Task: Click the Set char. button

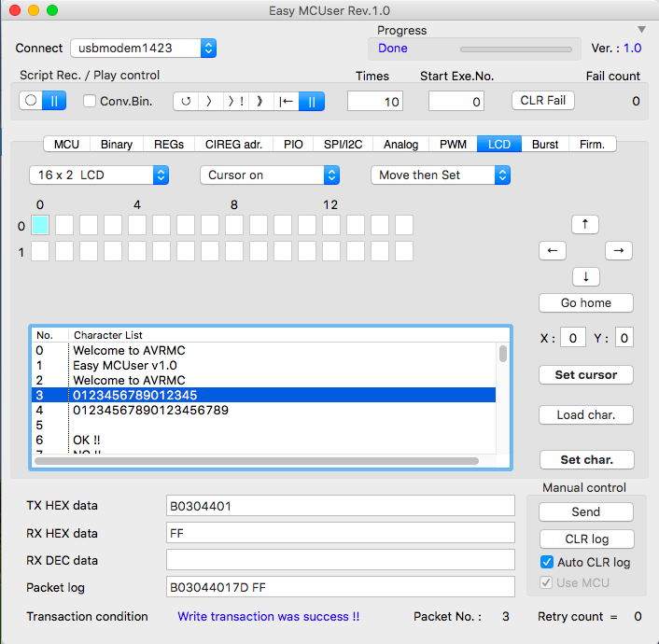Action: pos(587,459)
